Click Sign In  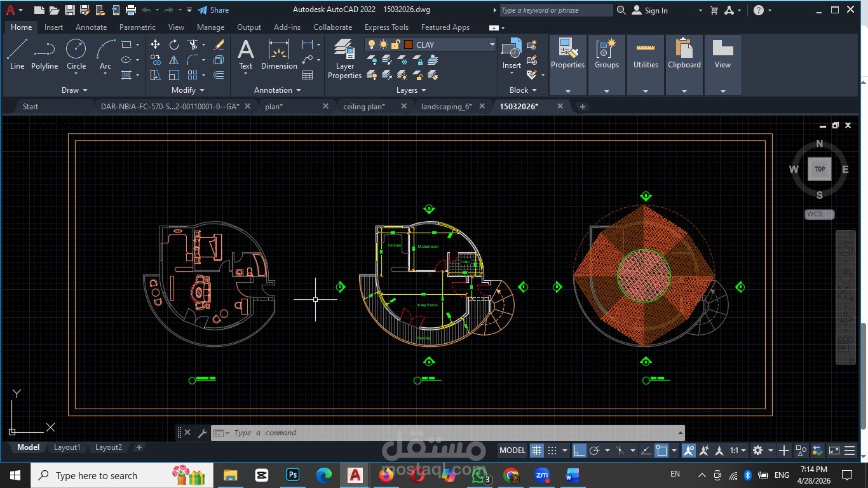pyautogui.click(x=649, y=10)
